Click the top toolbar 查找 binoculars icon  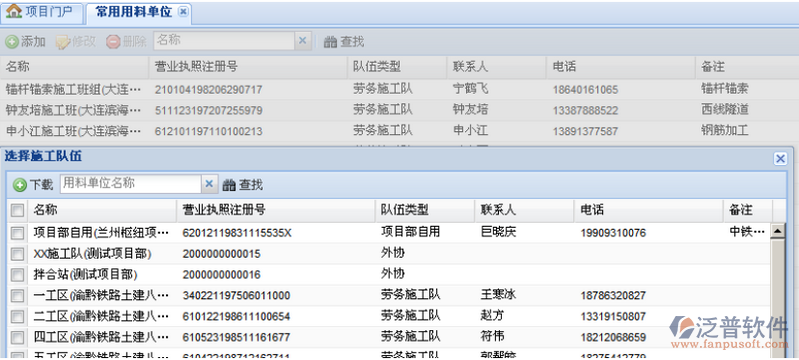click(x=331, y=42)
